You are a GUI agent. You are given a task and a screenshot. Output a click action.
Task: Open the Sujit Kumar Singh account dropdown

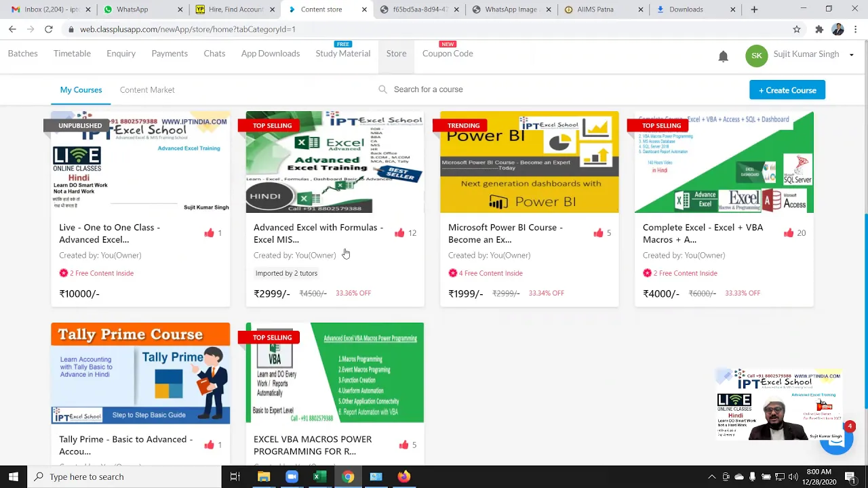(851, 55)
